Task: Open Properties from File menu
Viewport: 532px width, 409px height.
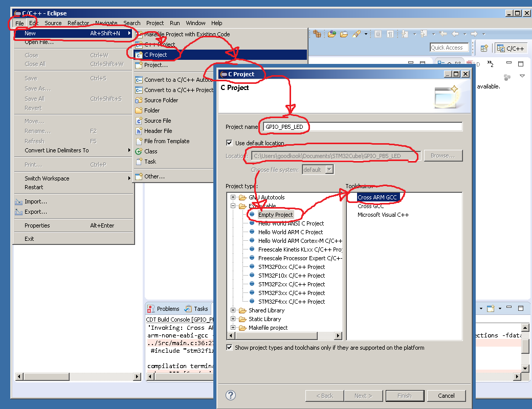Action: pos(74,225)
